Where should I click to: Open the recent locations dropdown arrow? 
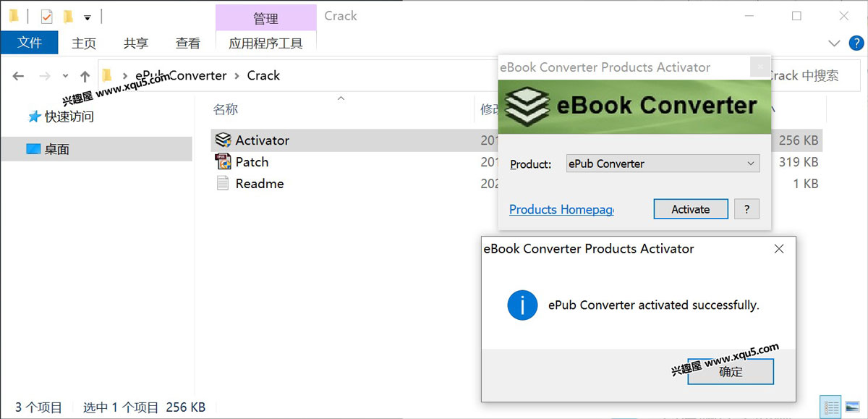pos(66,76)
